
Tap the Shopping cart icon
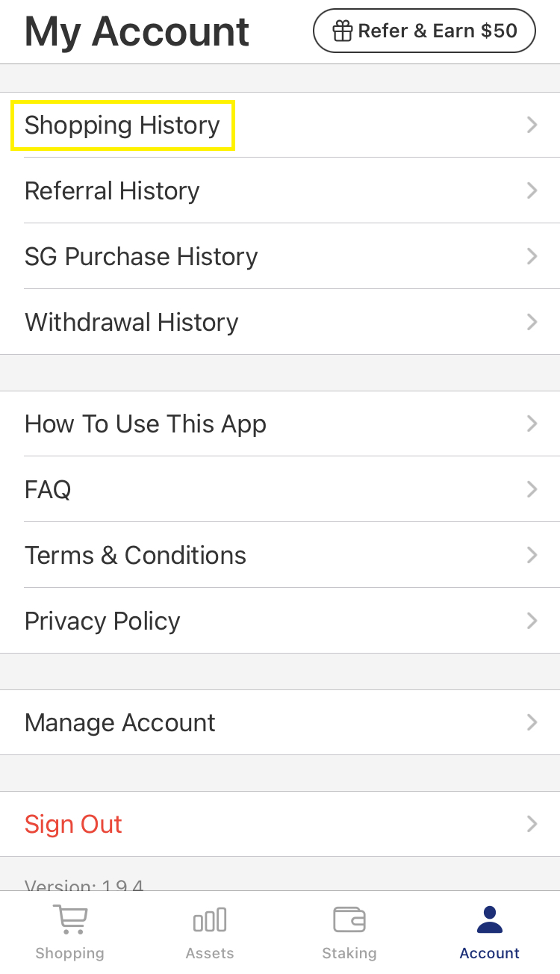pyautogui.click(x=70, y=919)
